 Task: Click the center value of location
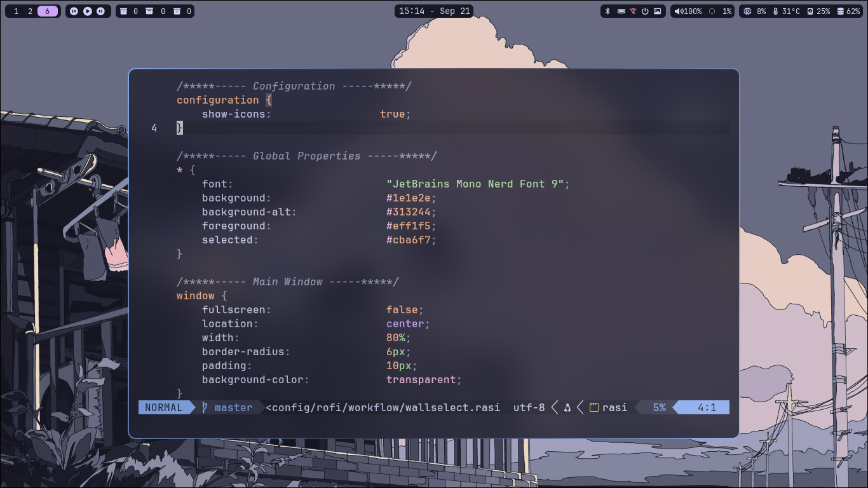click(x=405, y=323)
